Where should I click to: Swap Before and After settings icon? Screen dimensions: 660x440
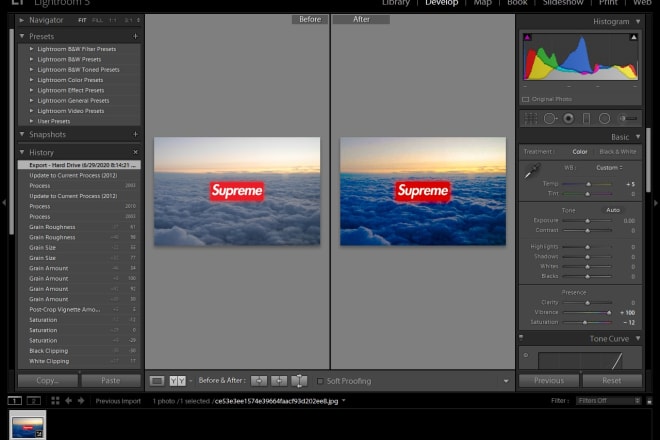tap(299, 381)
